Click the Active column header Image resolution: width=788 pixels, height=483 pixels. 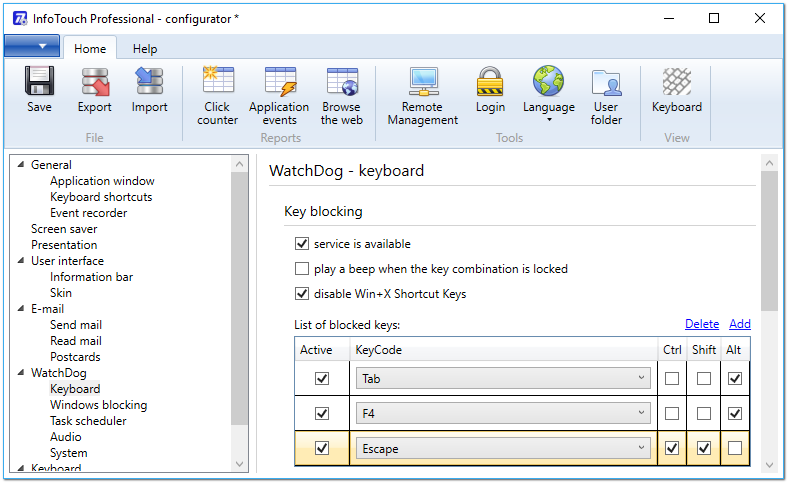pos(322,350)
